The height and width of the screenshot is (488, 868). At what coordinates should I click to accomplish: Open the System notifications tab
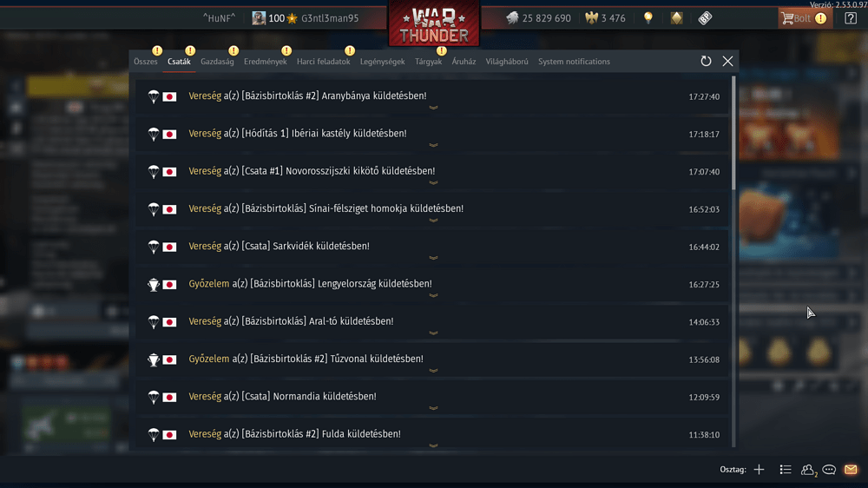[574, 62]
